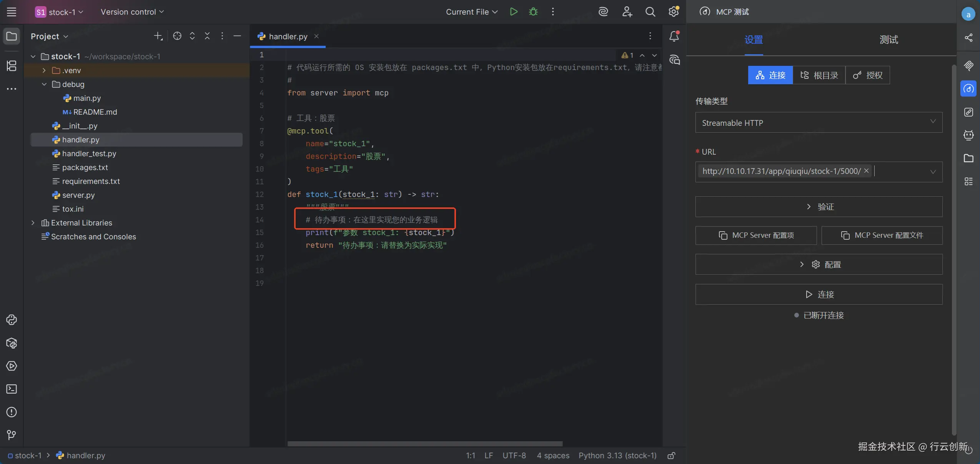Open Terminal tool window icon

[x=12, y=389]
